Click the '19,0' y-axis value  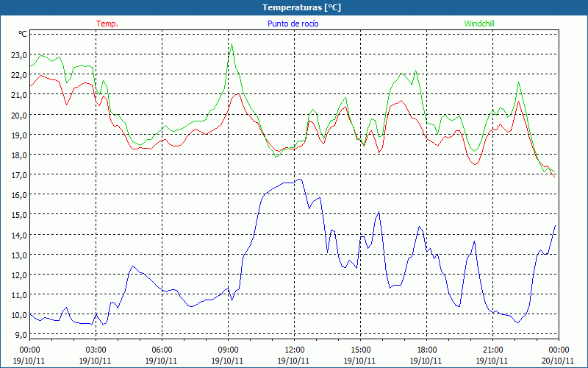19,135
